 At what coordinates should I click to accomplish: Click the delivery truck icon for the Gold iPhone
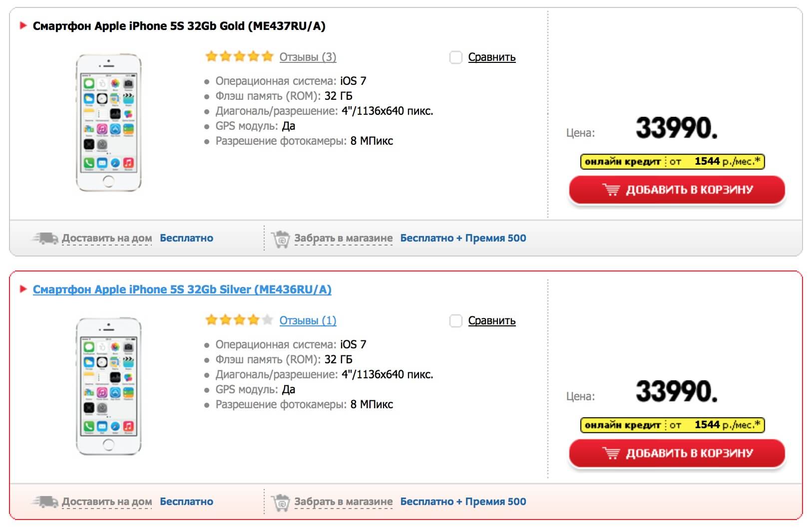[45, 238]
